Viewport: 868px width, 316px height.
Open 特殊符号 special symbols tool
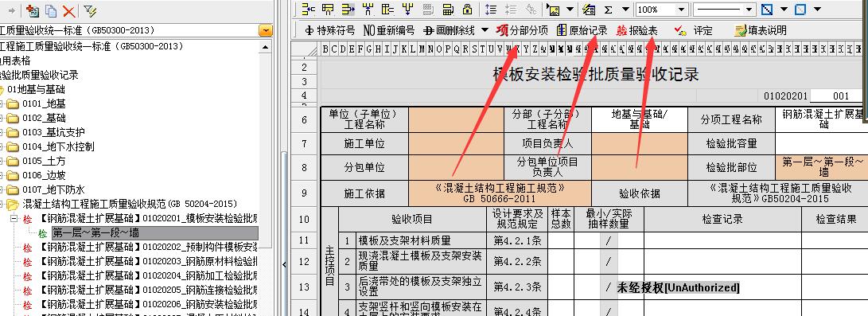pyautogui.click(x=330, y=30)
